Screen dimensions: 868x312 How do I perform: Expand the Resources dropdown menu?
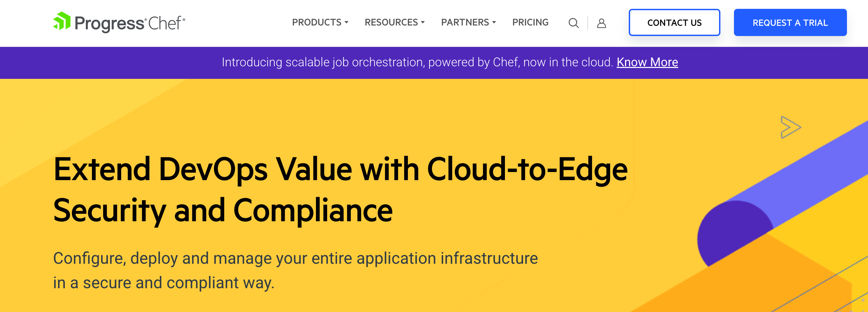[395, 22]
